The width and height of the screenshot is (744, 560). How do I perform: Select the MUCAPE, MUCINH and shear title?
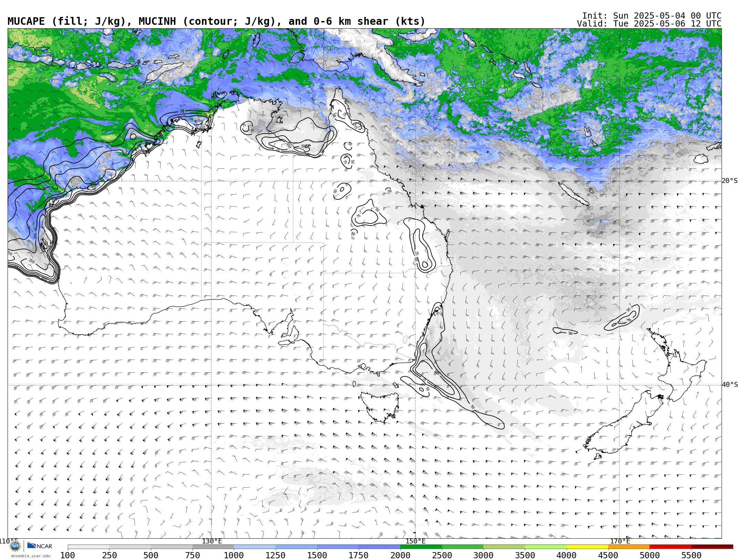click(x=216, y=21)
